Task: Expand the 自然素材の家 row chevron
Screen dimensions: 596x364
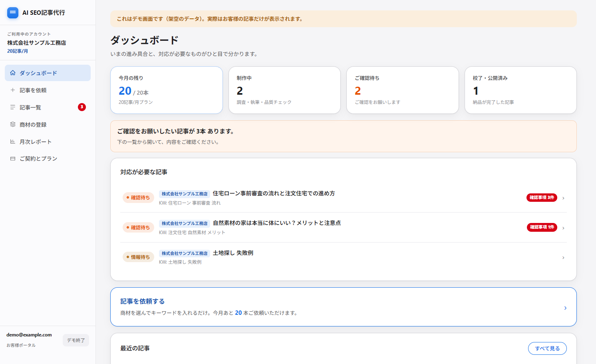Action: pyautogui.click(x=563, y=228)
